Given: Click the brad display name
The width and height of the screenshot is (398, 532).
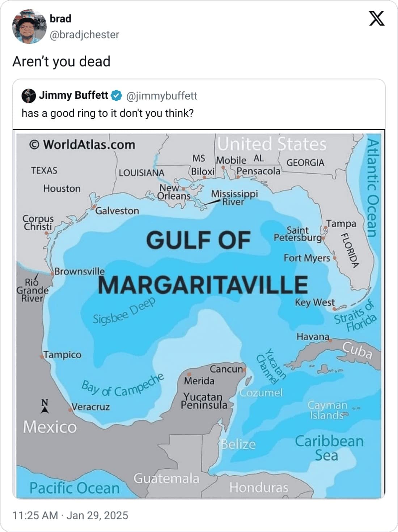Looking at the screenshot, I should tap(60, 18).
